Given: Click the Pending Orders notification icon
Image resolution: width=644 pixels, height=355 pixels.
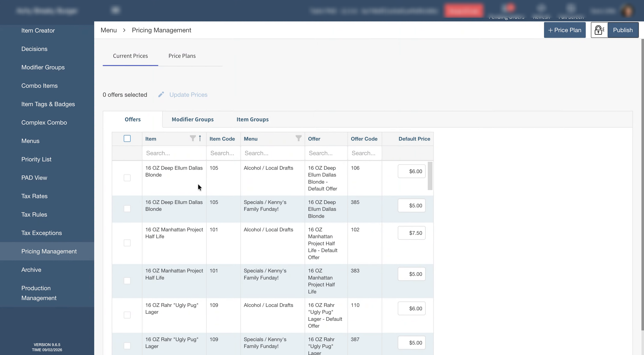Looking at the screenshot, I should pos(507,9).
